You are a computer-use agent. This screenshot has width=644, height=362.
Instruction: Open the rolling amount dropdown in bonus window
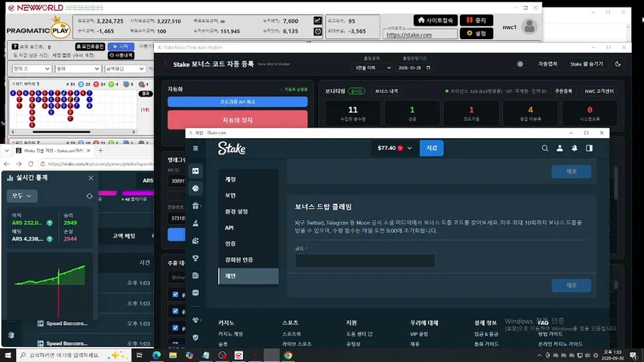[x=372, y=68]
